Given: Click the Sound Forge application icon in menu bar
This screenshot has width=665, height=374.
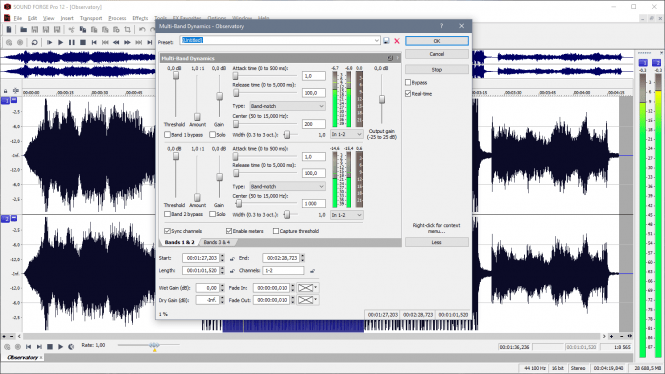Looking at the screenshot, I should coord(7,18).
